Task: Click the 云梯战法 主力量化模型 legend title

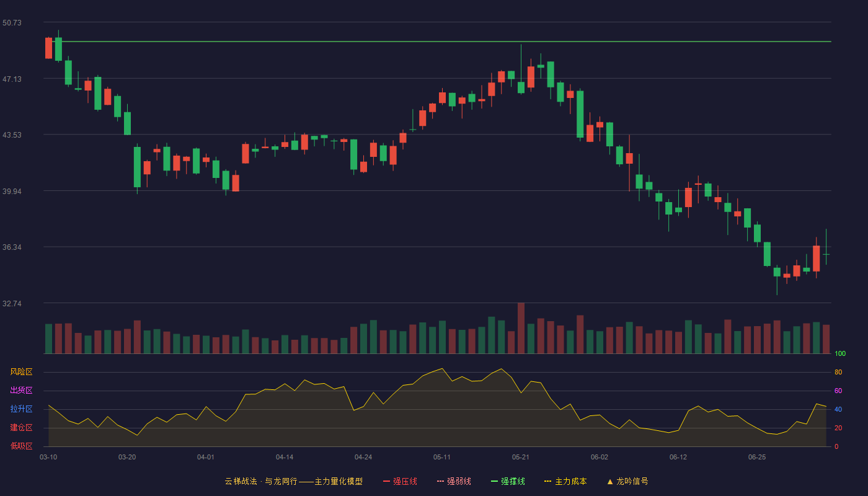Action: 294,481
